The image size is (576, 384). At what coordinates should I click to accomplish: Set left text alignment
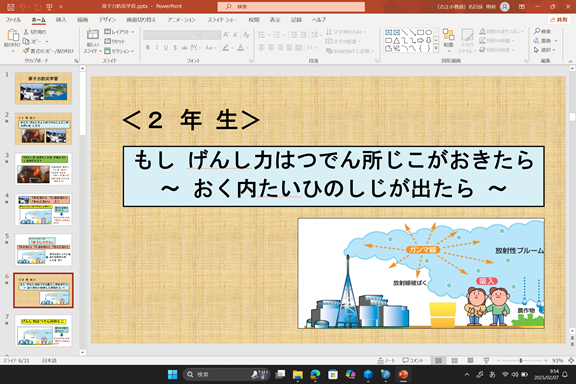click(x=262, y=48)
